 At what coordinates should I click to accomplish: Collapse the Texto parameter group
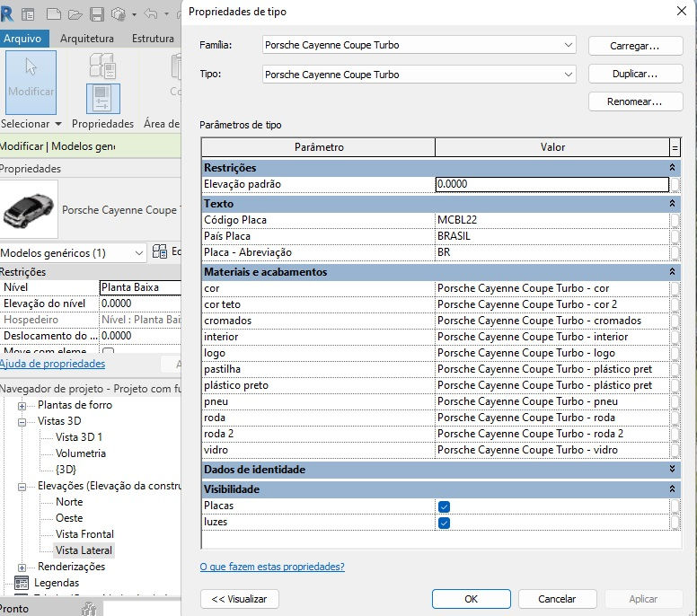tap(672, 204)
